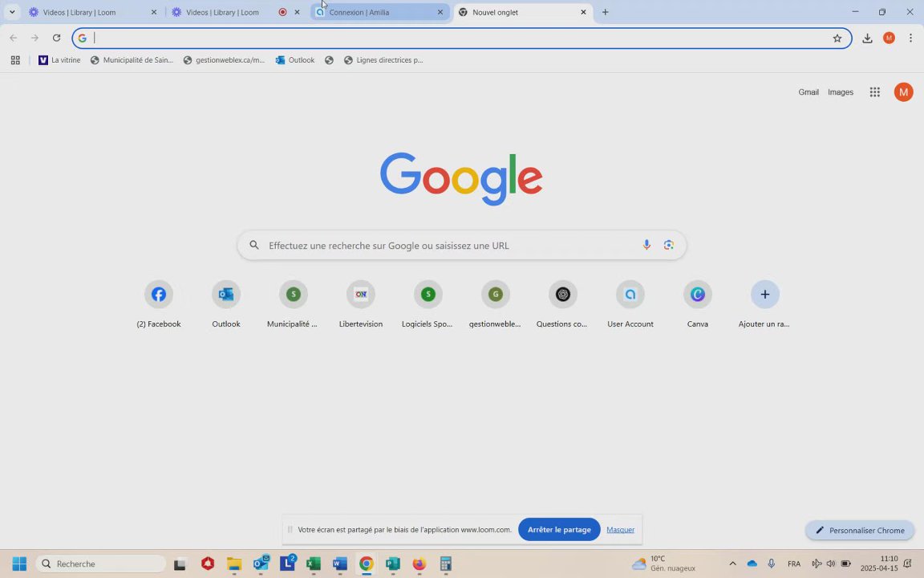Open a new tab with the plus button

pyautogui.click(x=606, y=12)
